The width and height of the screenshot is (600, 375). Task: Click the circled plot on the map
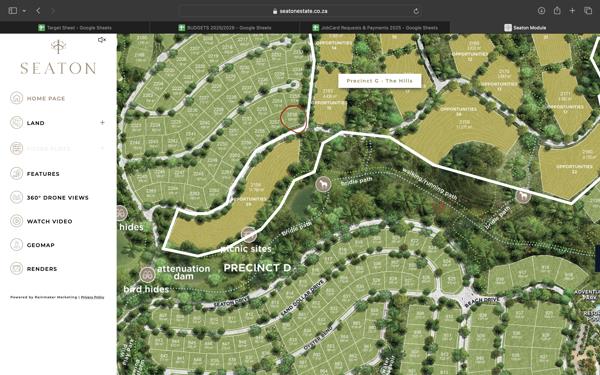(293, 118)
